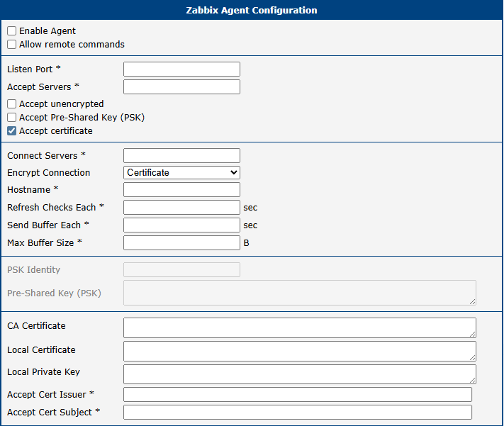Image resolution: width=504 pixels, height=426 pixels.
Task: Focus the Refresh Checks Each field
Action: click(181, 208)
